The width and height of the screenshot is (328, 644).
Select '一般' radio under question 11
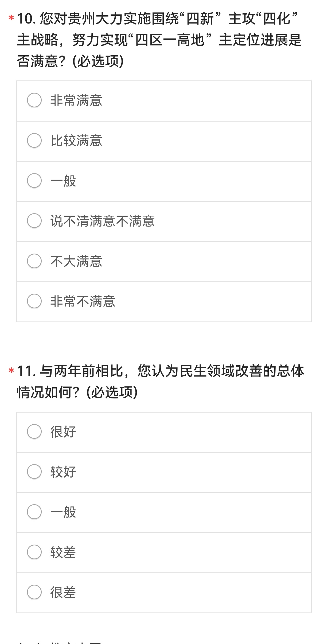pyautogui.click(x=34, y=512)
